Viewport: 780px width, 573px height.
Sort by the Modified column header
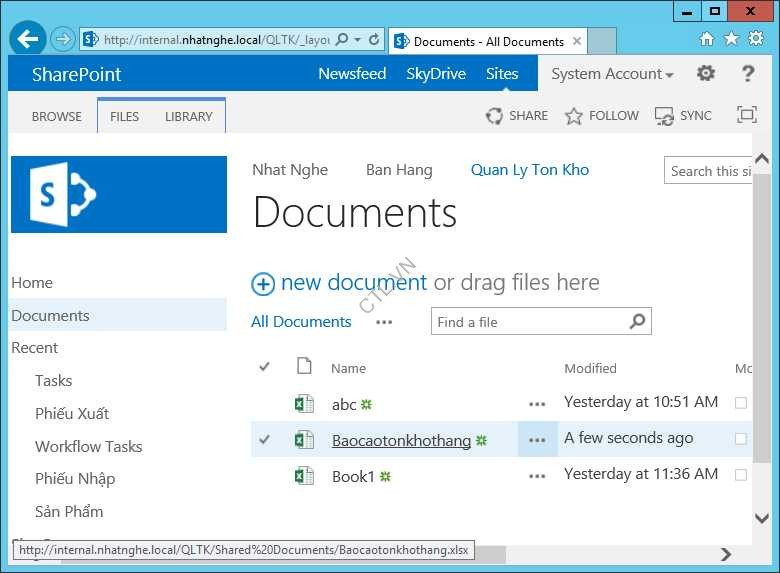coord(590,369)
